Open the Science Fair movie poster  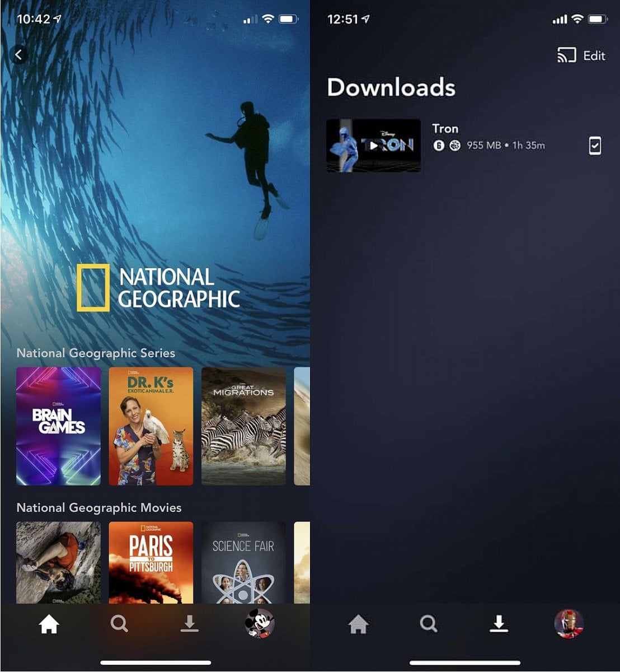pyautogui.click(x=243, y=562)
